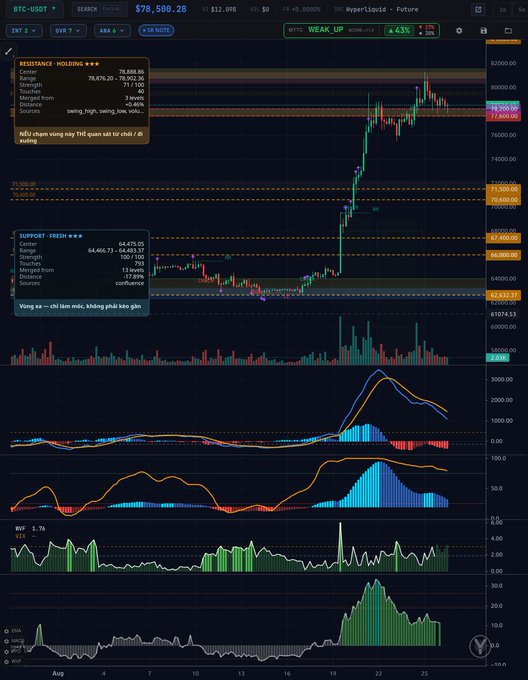Click the resistance strength 71 / 100 value

[134, 85]
